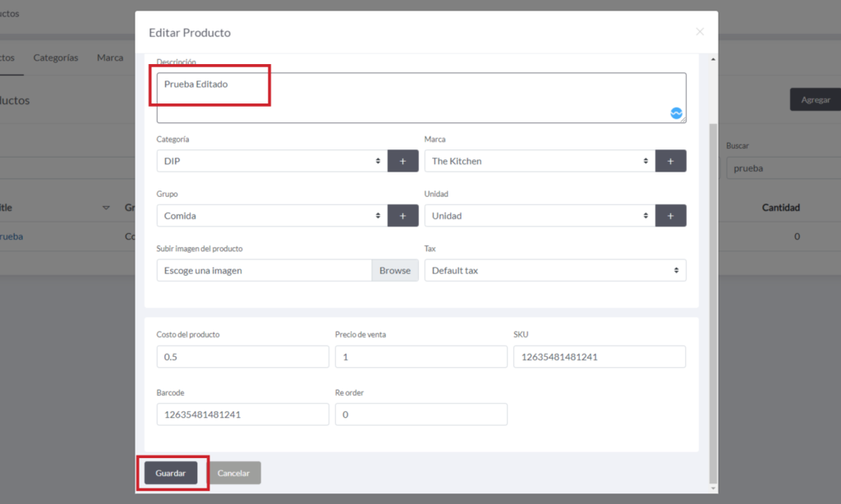Click the Precio de venta field
This screenshot has width=841, height=504.
click(420, 356)
